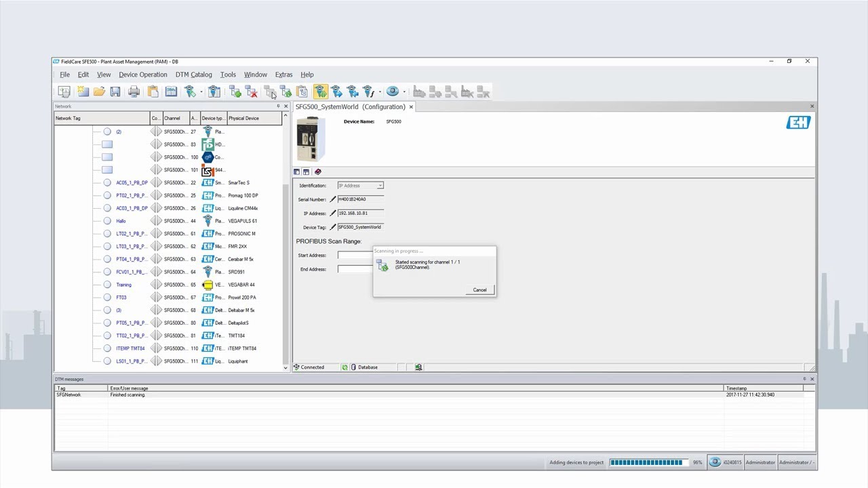
Task: Click the FCV01_1_PB device tag
Action: [x=130, y=272]
